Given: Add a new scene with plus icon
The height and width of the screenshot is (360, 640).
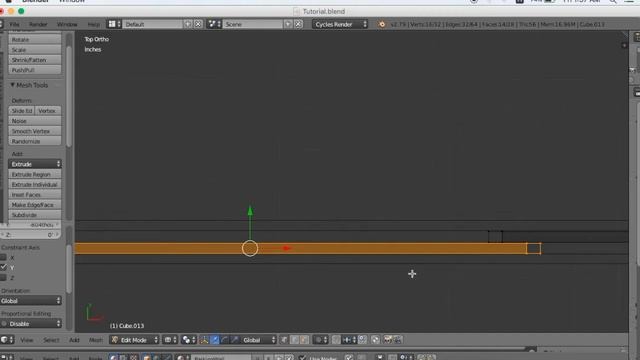Looking at the screenshot, I should click(288, 24).
